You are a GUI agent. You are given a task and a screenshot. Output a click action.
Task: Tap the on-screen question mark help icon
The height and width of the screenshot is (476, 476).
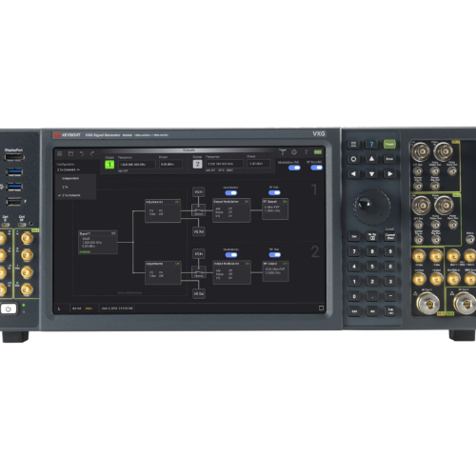[x=306, y=152]
